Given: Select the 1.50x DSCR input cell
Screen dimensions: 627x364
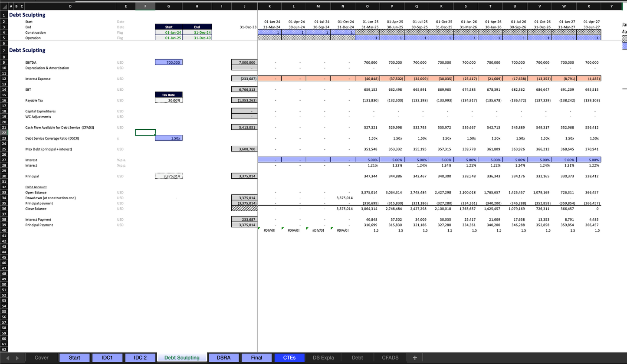Looking at the screenshot, I should pyautogui.click(x=169, y=138).
